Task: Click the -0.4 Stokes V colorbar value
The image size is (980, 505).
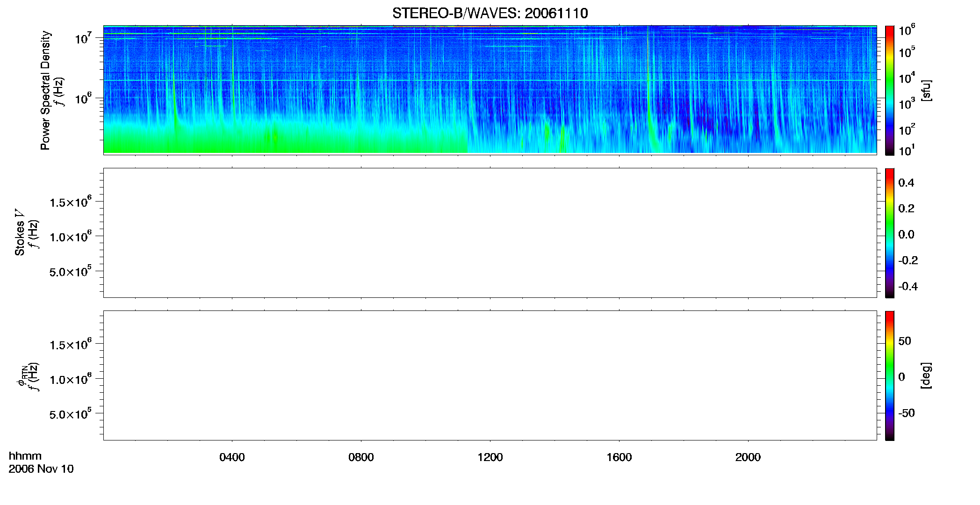Action: pos(908,287)
